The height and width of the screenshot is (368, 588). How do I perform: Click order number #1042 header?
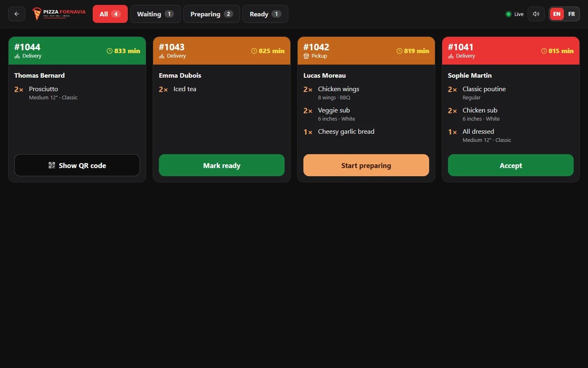[x=316, y=47]
